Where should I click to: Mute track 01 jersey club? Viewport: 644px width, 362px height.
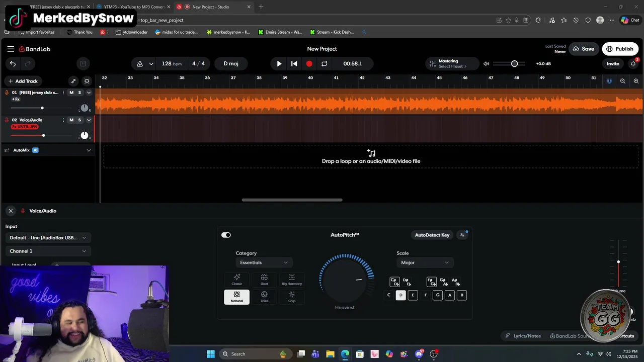[71, 93]
